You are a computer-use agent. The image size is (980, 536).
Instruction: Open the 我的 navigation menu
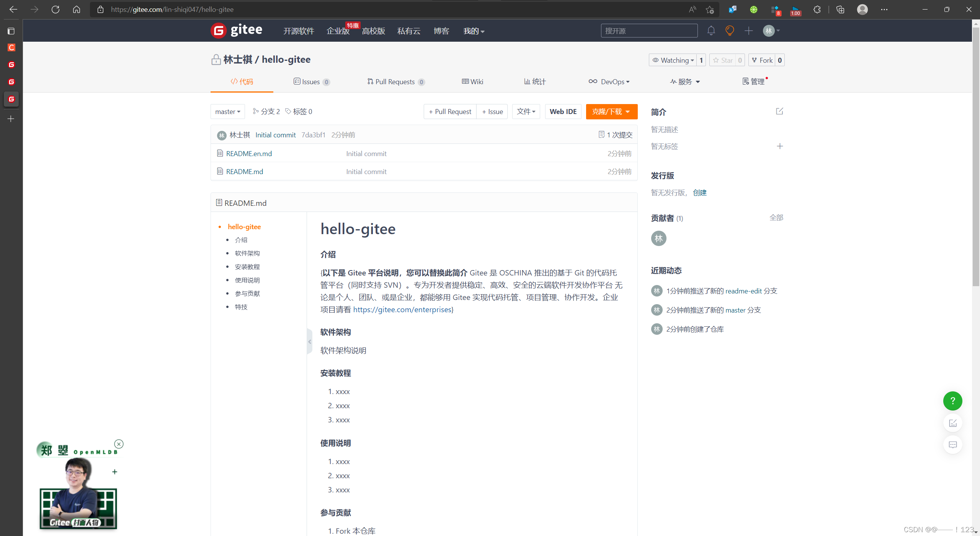coord(473,31)
